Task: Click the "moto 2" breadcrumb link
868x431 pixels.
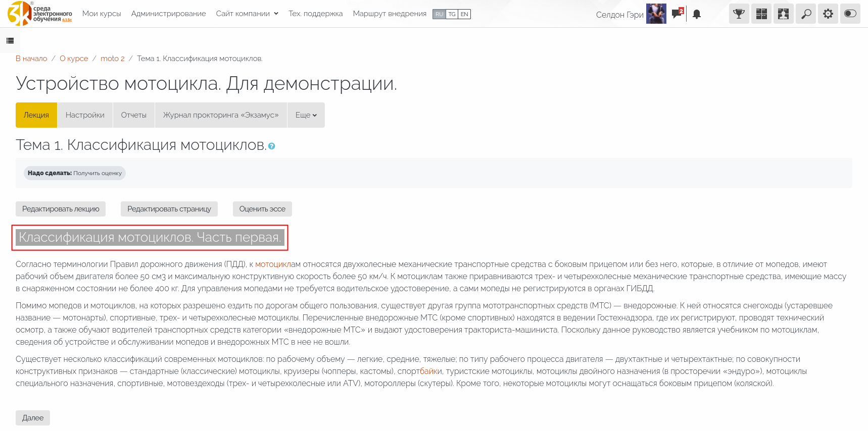Action: click(x=112, y=59)
